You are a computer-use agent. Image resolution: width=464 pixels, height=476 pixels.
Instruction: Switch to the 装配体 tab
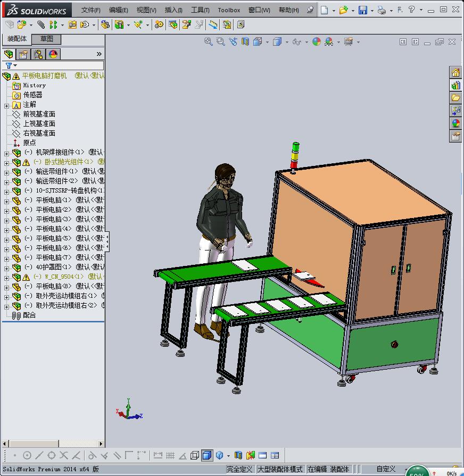[x=16, y=39]
